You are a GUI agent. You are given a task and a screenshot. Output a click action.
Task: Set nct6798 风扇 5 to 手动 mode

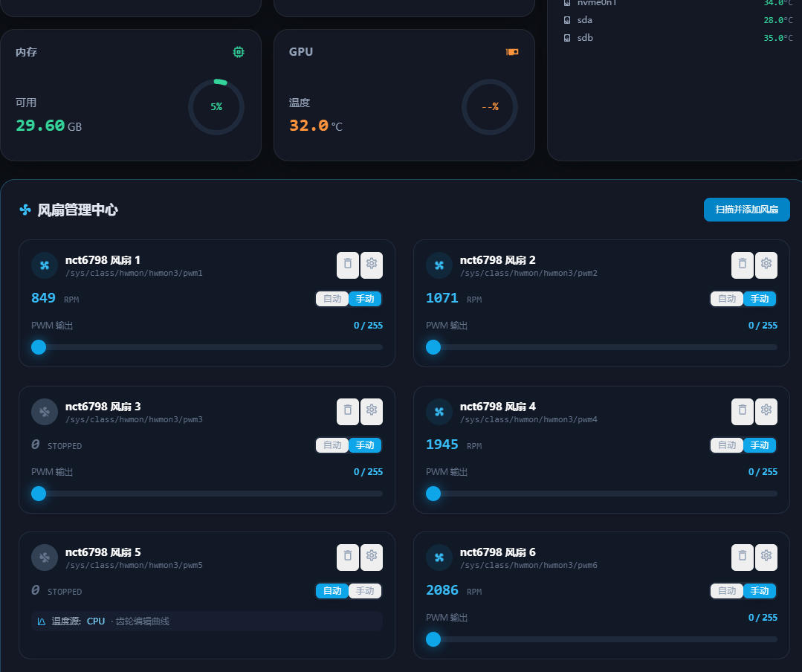tap(365, 591)
